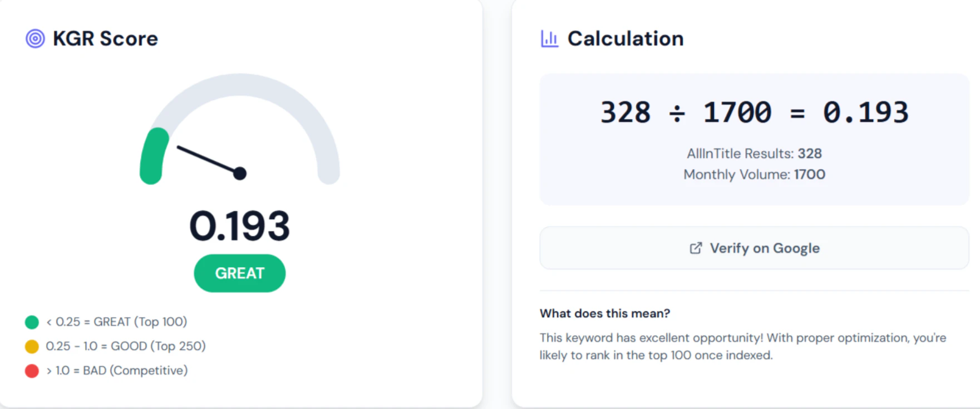The image size is (980, 409).
Task: Click the target icon beside KGR Score
Action: point(35,38)
